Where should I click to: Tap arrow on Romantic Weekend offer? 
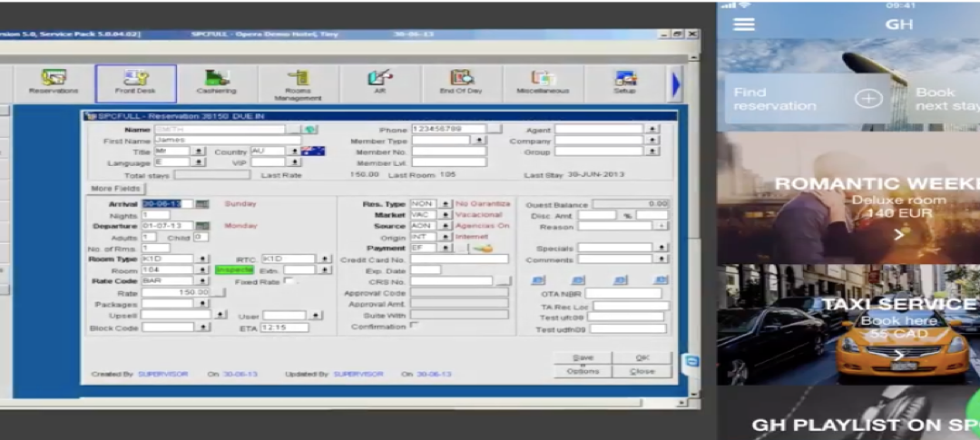coord(898,235)
